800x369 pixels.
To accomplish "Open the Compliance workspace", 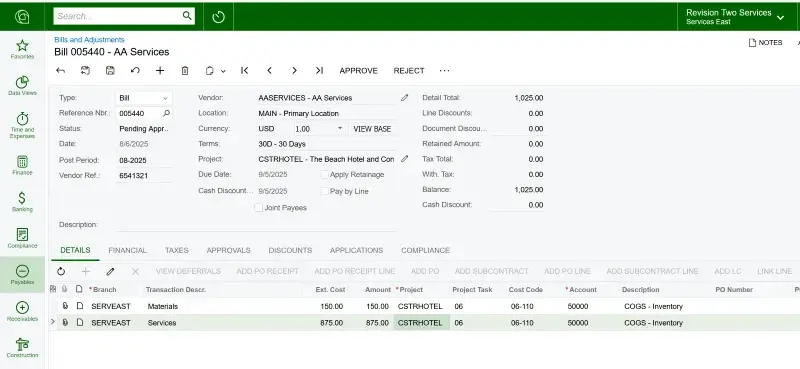I will [22, 238].
